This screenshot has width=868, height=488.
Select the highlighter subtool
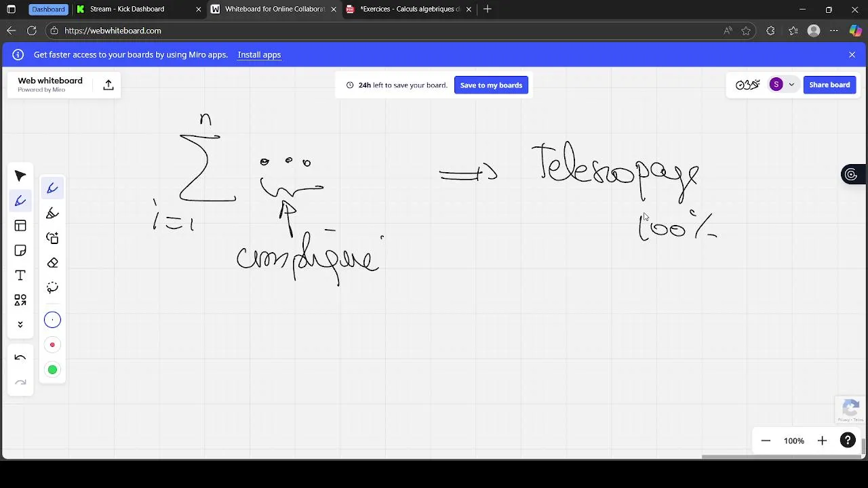click(52, 213)
